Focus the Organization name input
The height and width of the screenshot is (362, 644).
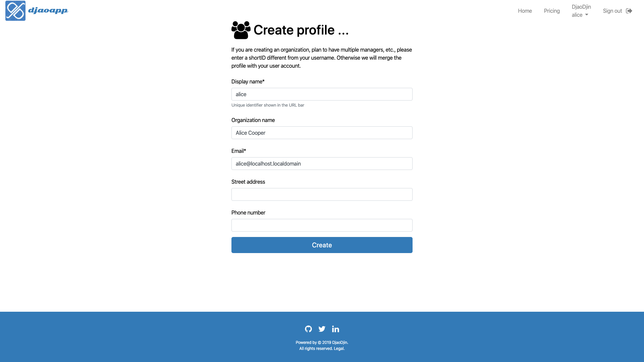(x=322, y=133)
